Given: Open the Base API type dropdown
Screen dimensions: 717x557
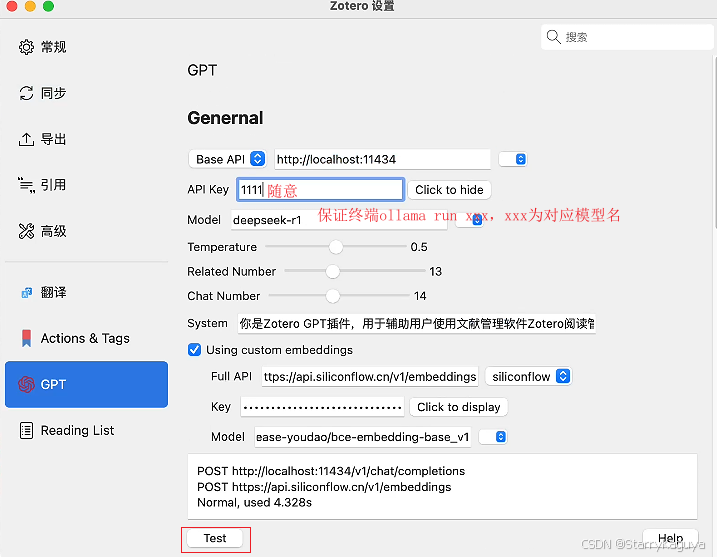Looking at the screenshot, I should pyautogui.click(x=228, y=159).
